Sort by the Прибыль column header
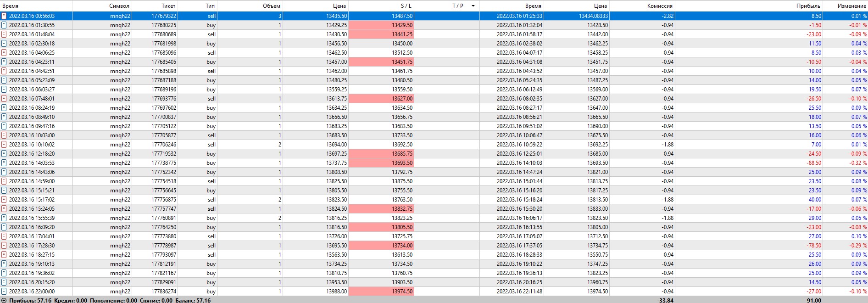The height and width of the screenshot is (303, 868). (x=808, y=6)
